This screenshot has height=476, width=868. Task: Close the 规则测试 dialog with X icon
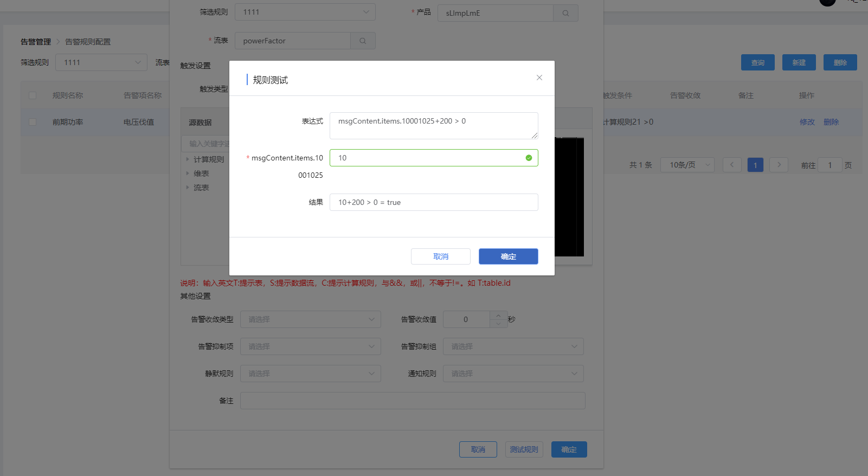click(539, 78)
